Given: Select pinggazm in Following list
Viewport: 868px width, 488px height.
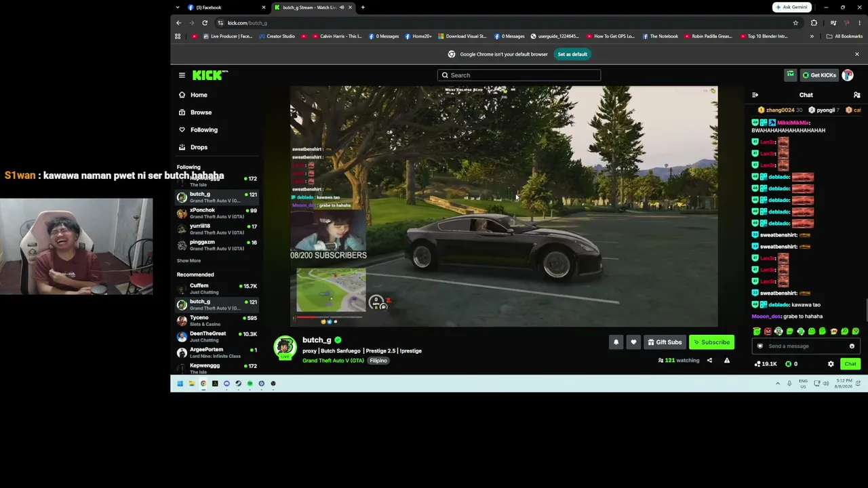Looking at the screenshot, I should [x=217, y=245].
